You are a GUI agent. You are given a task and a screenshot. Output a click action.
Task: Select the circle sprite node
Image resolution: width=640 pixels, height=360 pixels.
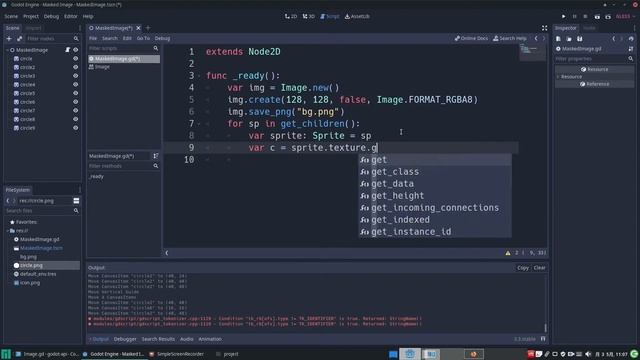click(26, 59)
